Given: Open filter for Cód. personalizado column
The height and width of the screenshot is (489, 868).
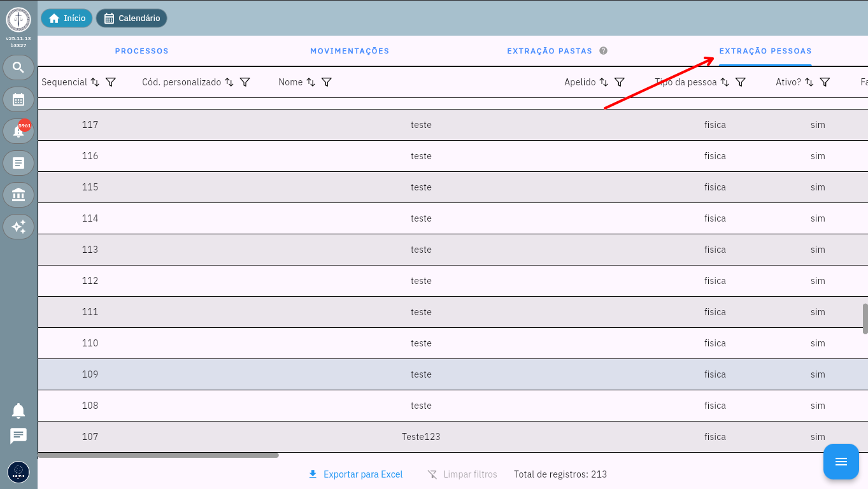Looking at the screenshot, I should (245, 82).
